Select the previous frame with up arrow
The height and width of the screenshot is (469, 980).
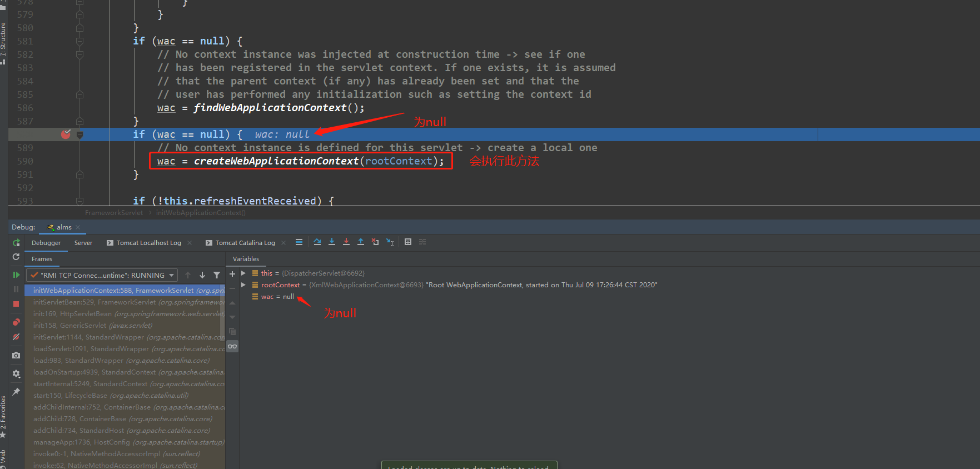(x=188, y=275)
